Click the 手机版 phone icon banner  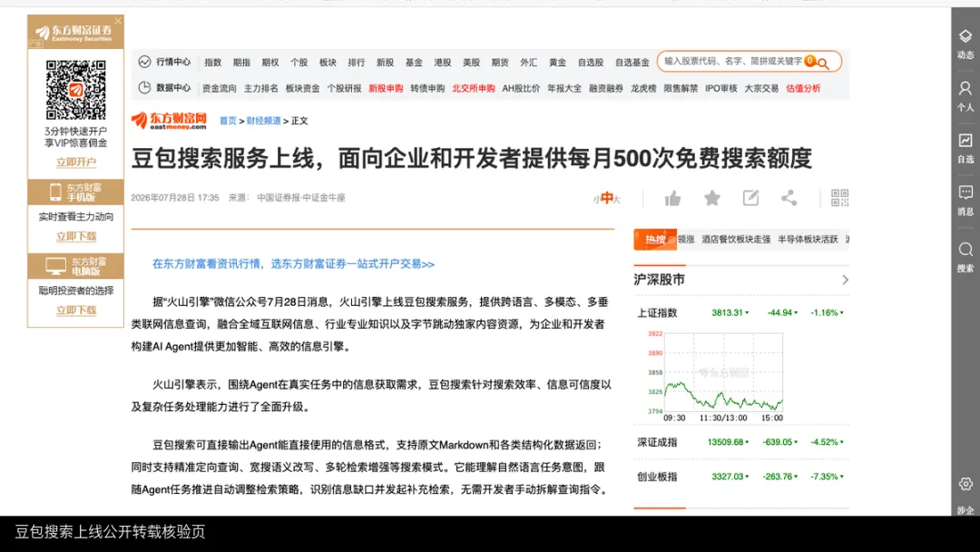click(x=75, y=192)
